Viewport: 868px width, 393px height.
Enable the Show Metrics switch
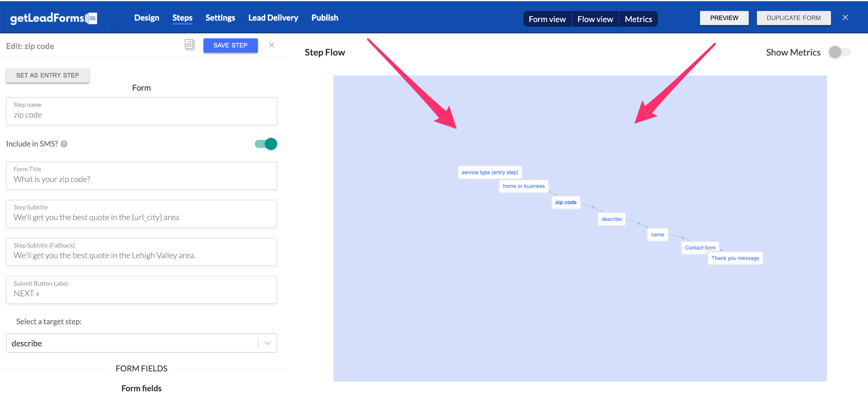pyautogui.click(x=840, y=52)
